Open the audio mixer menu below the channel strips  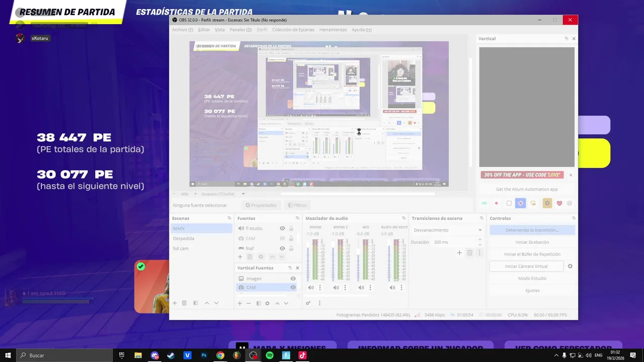(319, 303)
